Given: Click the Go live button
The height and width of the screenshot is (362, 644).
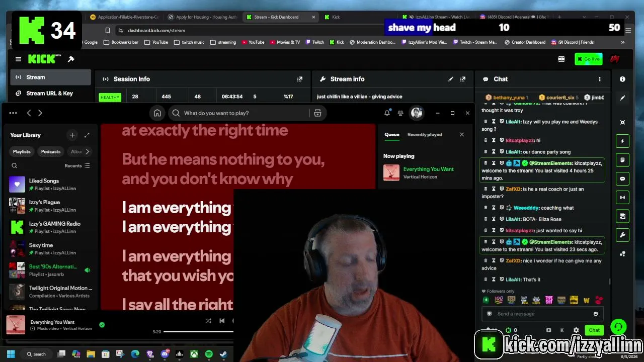Looking at the screenshot, I should point(589,59).
